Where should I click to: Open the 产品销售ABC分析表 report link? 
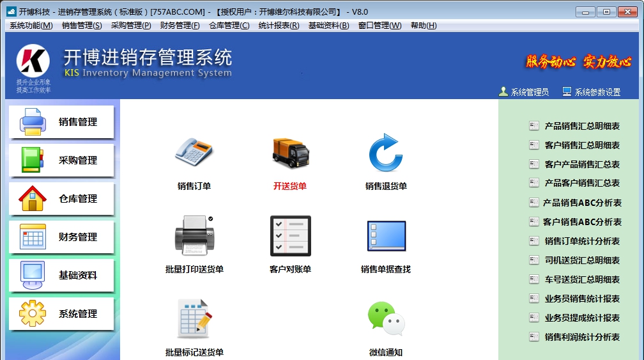582,203
